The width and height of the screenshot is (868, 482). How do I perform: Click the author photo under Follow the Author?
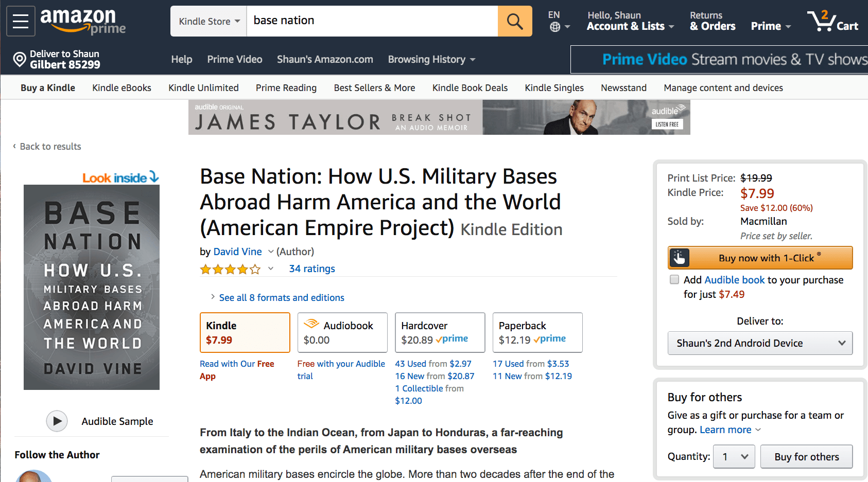click(33, 476)
